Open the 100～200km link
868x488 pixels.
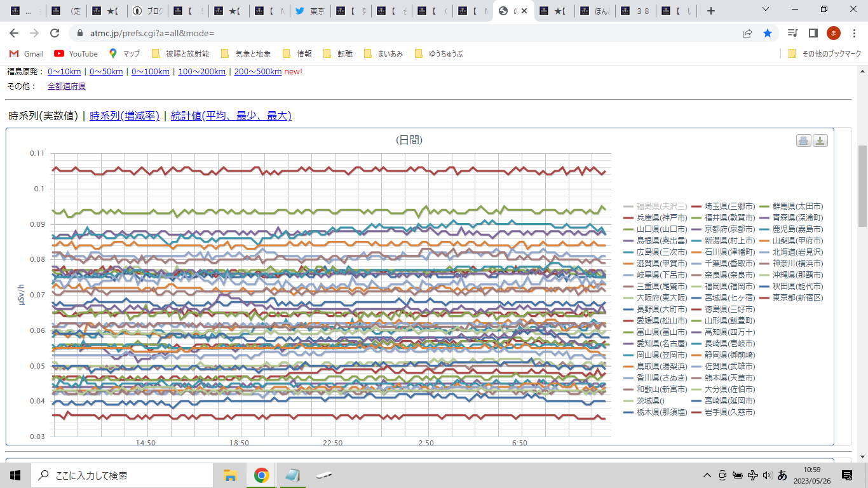tap(202, 71)
